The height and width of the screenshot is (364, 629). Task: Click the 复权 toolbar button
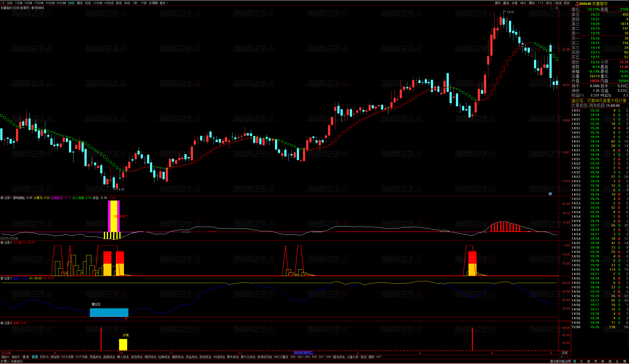(498, 3)
